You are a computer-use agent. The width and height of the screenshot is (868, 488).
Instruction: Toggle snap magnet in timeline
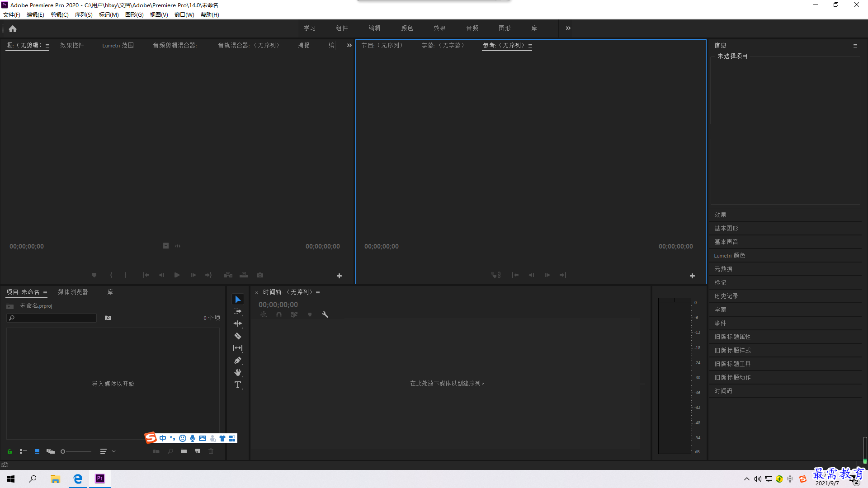pos(279,314)
